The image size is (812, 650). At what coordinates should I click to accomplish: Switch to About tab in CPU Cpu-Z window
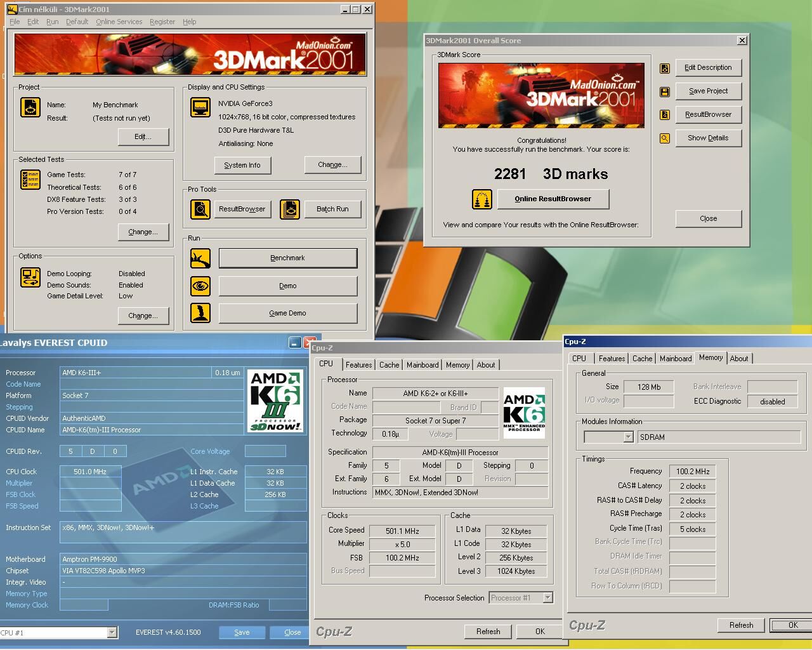pyautogui.click(x=486, y=365)
